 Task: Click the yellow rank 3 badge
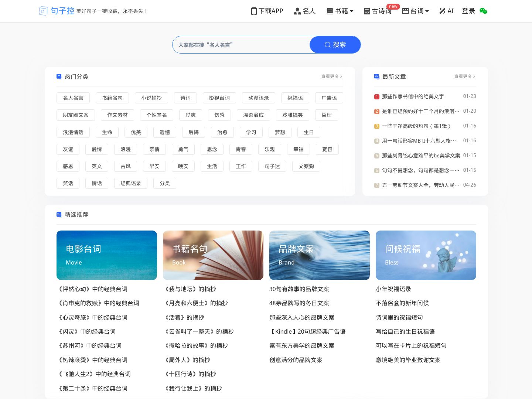coord(377,126)
